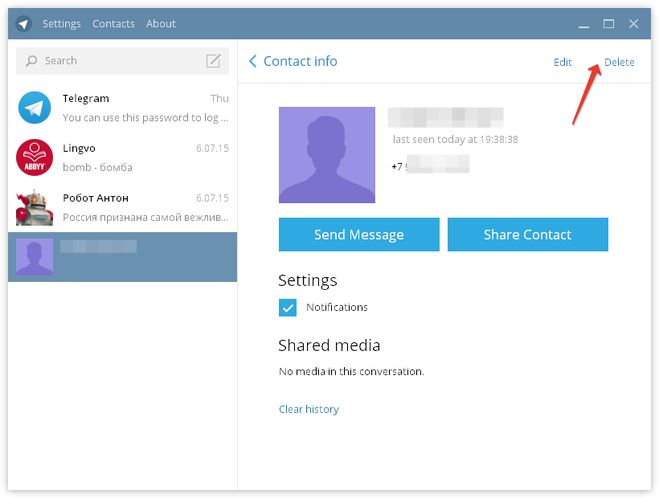
Task: Click the selected contact's purple avatar in list
Action: 35,257
